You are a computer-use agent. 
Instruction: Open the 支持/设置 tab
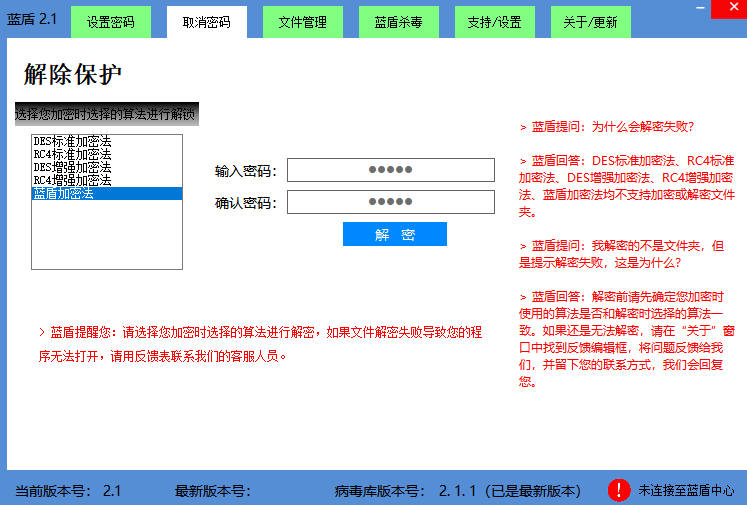coord(495,22)
